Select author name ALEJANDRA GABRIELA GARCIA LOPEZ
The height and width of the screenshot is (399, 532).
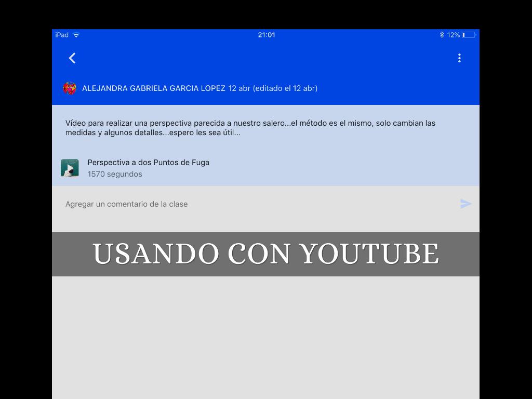click(x=154, y=88)
